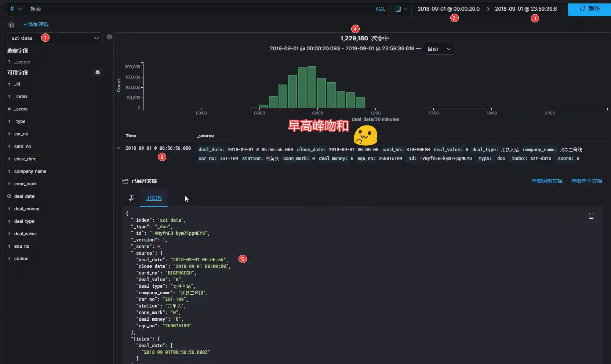This screenshot has width=611, height=364.
Task: Open available fields settings gear
Action: (98, 72)
